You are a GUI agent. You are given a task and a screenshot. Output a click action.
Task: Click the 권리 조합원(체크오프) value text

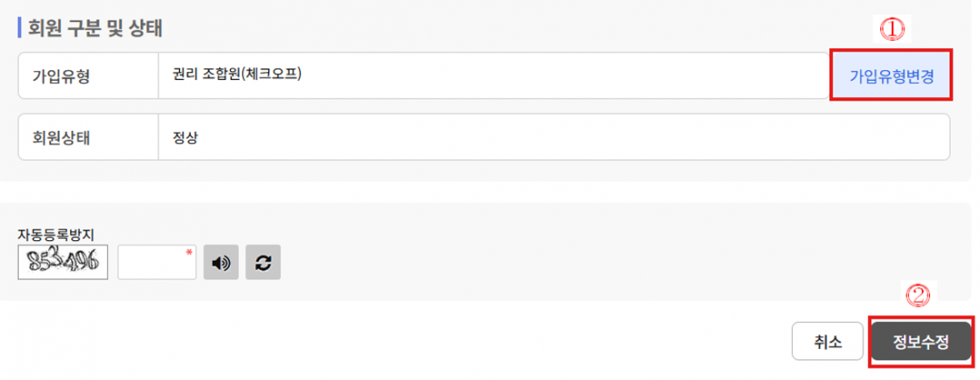click(238, 74)
